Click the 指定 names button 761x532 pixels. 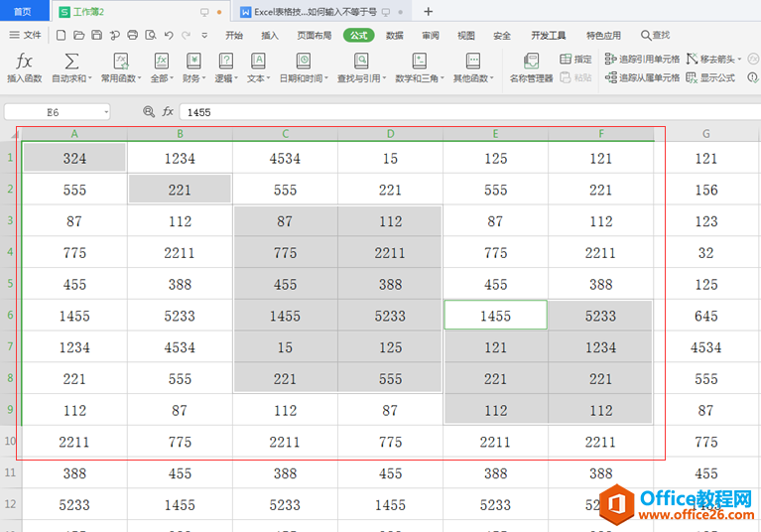575,60
